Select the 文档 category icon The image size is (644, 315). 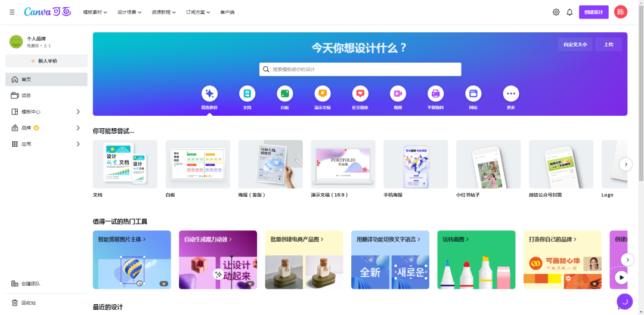pos(247,94)
